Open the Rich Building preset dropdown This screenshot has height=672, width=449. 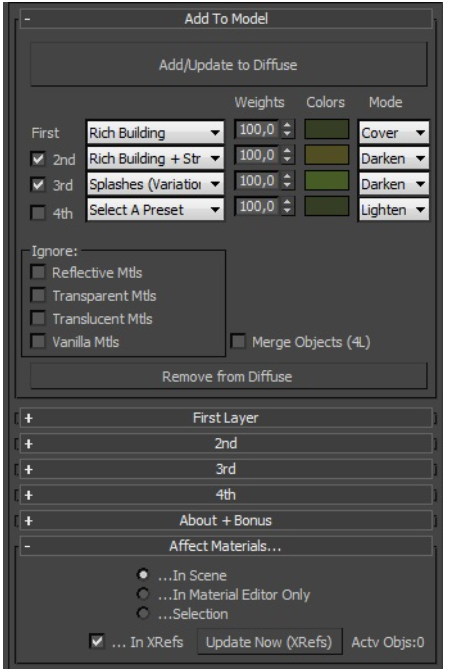(155, 133)
